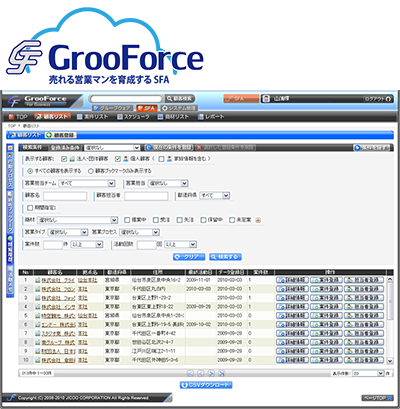Image resolution: width=400 pixels, height=409 pixels.
Task: Go to the previous results page
Action: 201,373
